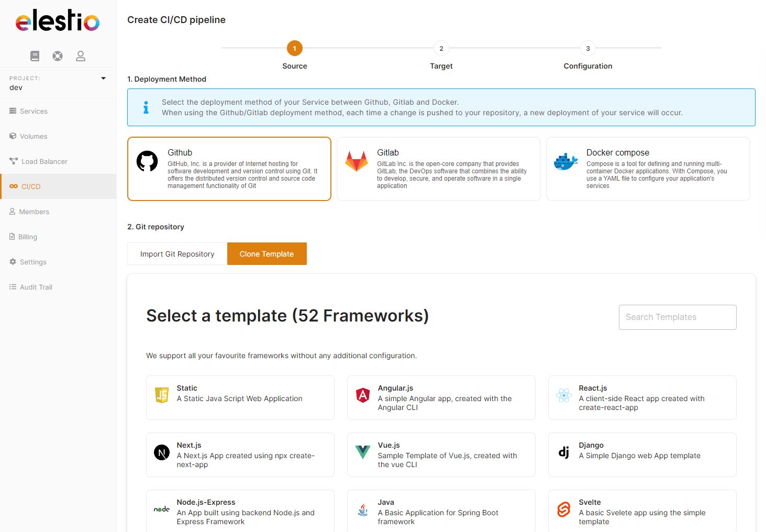The width and height of the screenshot is (766, 532).
Task: Open the Billing section
Action: pos(27,237)
